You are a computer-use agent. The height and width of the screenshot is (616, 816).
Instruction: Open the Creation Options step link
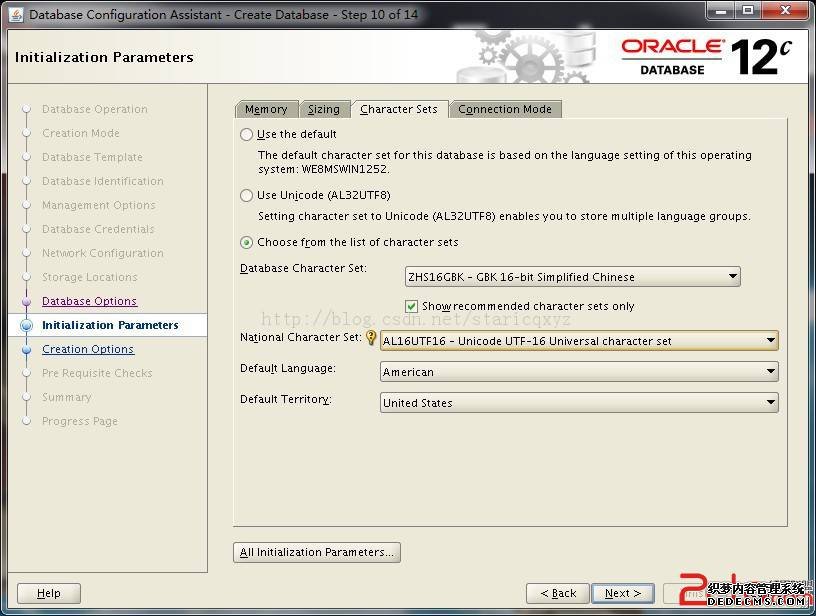click(88, 350)
